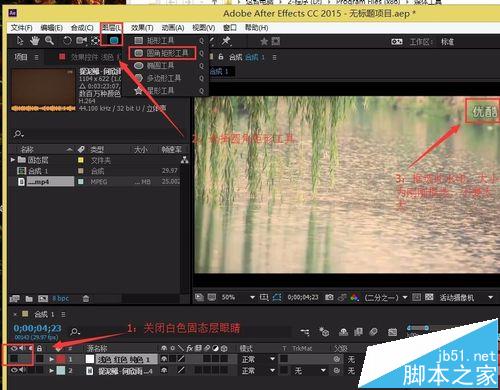Click the timeline current time 0;00;04;23

click(x=37, y=328)
